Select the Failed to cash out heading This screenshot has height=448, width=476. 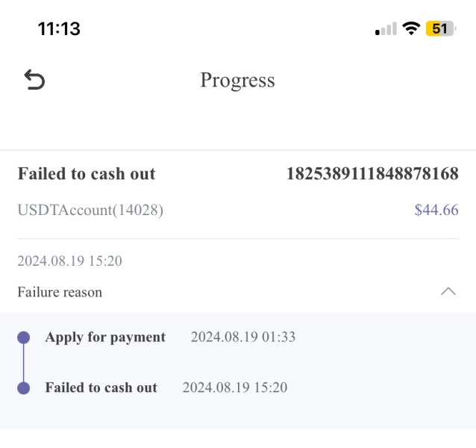tap(87, 174)
